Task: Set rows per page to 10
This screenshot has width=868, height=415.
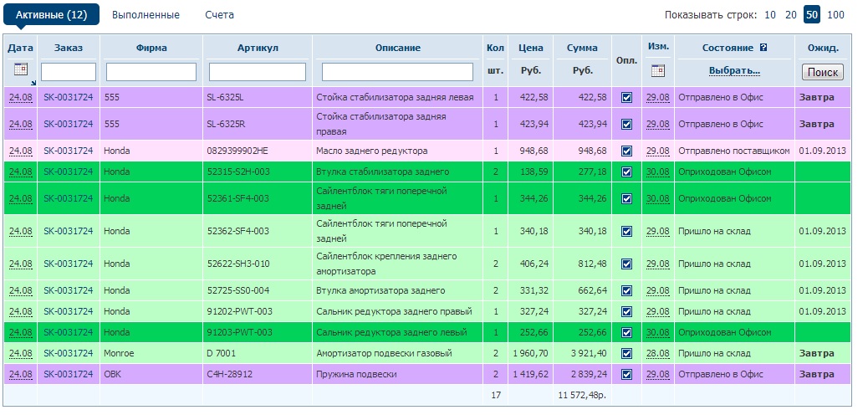Action: pos(769,15)
